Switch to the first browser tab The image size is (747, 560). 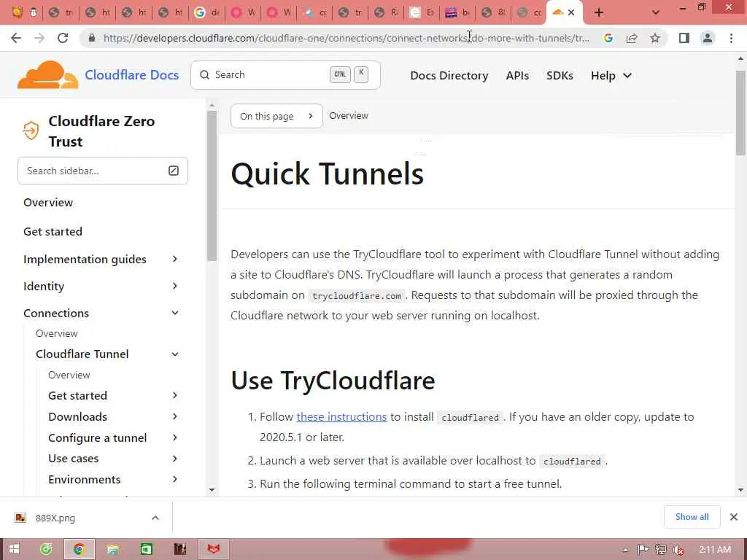(x=24, y=12)
